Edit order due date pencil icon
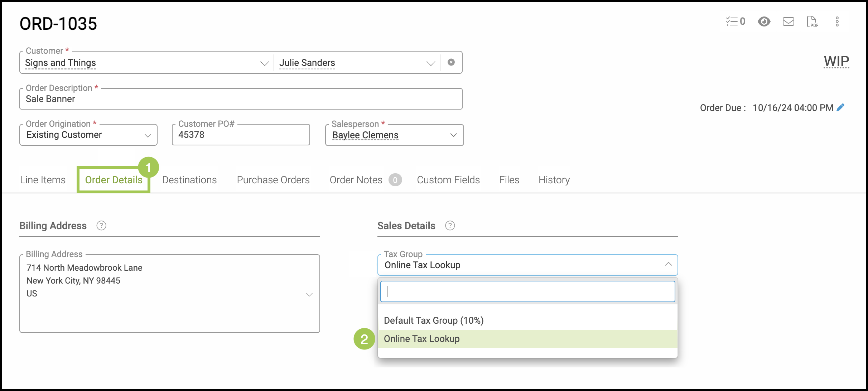868x391 pixels. click(841, 107)
